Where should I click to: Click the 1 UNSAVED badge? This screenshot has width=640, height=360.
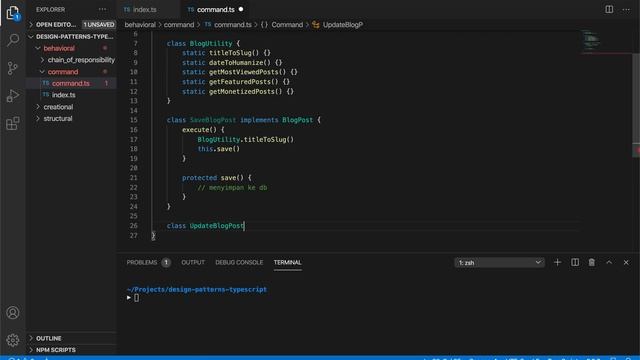[99, 24]
